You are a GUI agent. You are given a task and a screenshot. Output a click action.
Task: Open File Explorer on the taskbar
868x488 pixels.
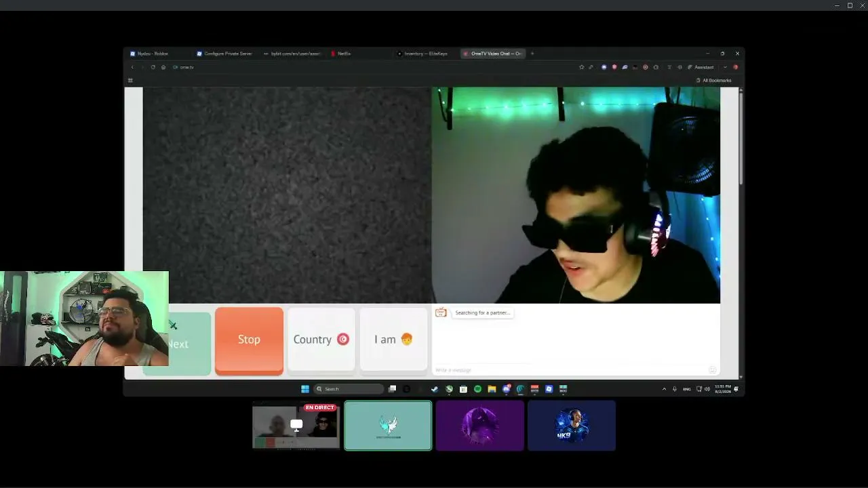click(492, 389)
